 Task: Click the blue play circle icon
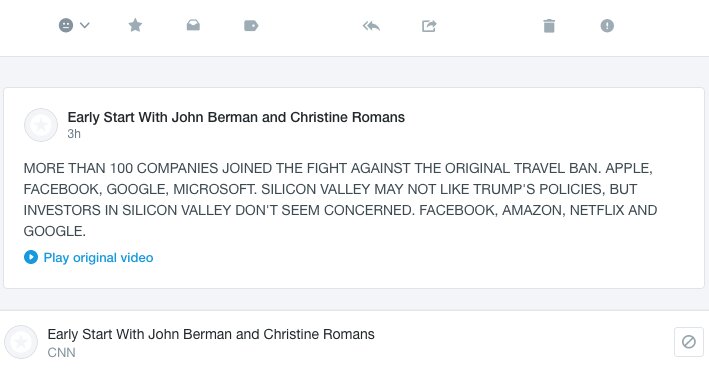[x=31, y=257]
